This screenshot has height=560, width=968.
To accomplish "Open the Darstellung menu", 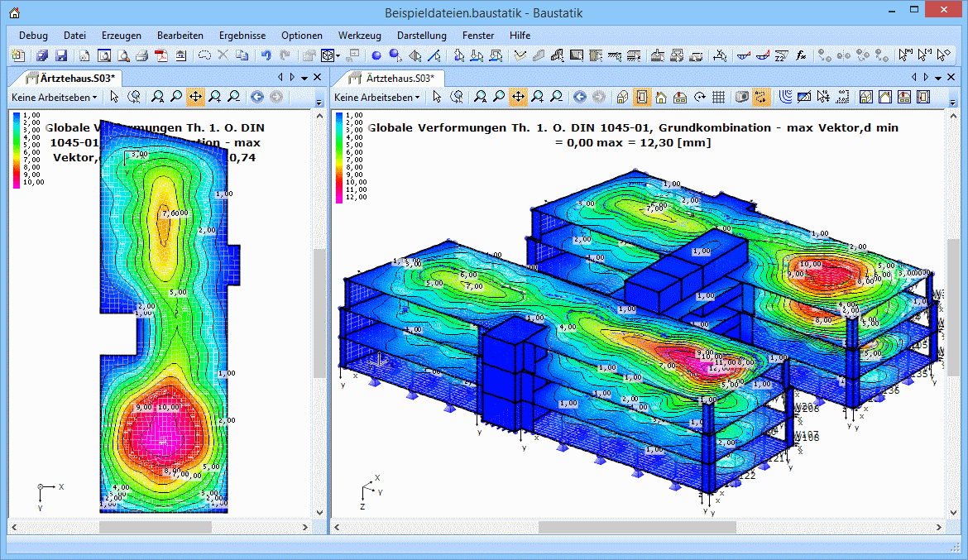I will [x=421, y=36].
